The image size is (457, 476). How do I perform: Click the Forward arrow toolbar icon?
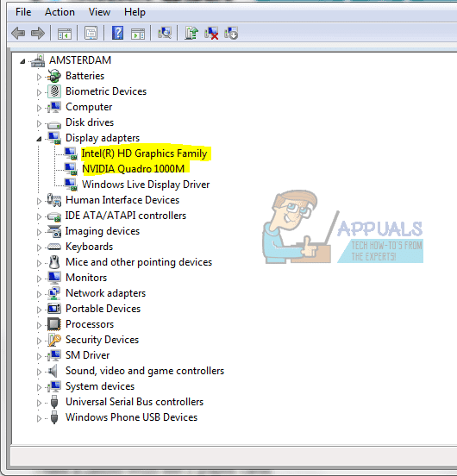pyautogui.click(x=38, y=33)
